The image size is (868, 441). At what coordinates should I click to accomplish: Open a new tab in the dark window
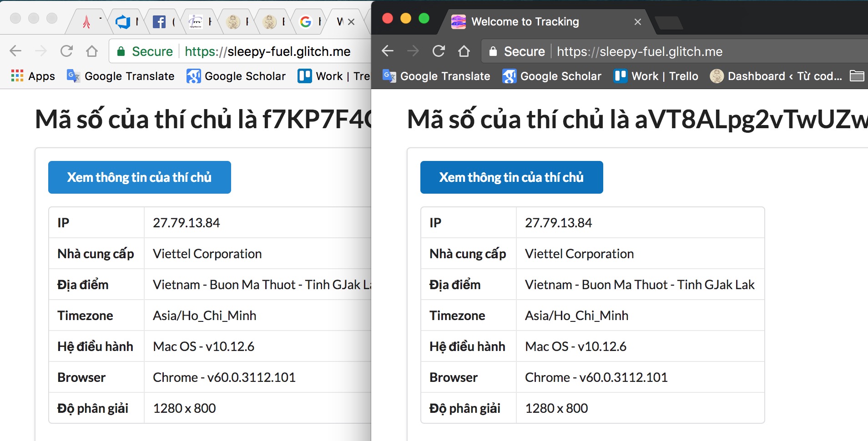668,22
